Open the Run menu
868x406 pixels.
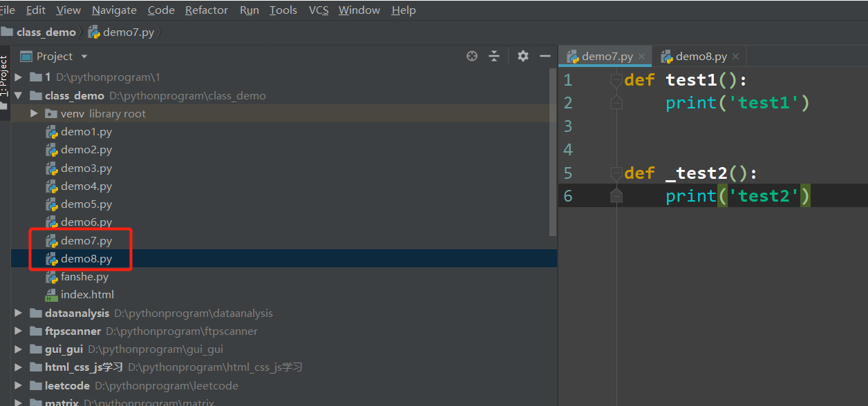(249, 10)
